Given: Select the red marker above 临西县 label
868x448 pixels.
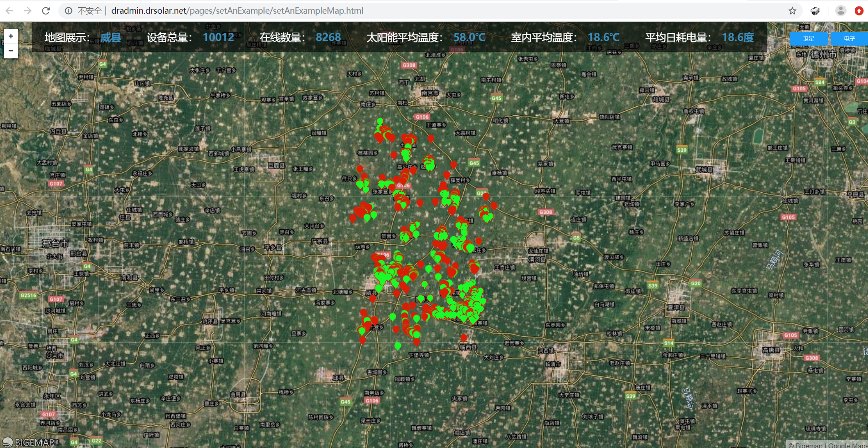Looking at the screenshot, I should pos(464,337).
